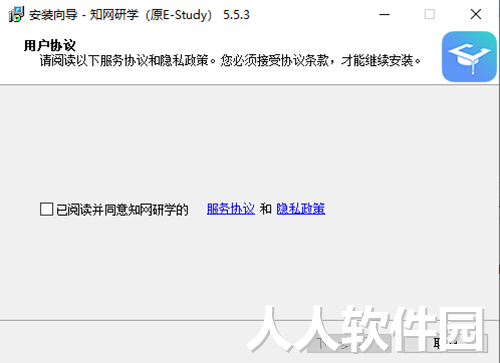
Task: Open the 服务协议 link
Action: tap(231, 209)
